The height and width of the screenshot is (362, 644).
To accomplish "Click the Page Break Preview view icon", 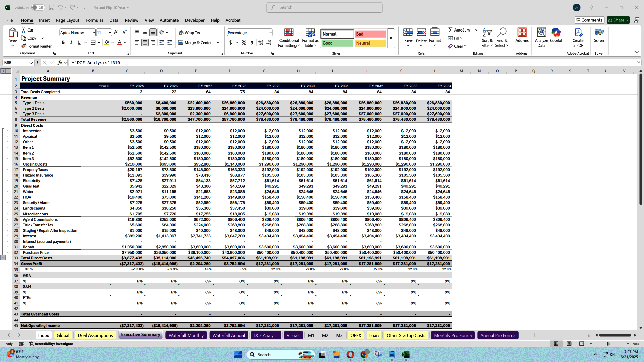I will [x=582, y=344].
